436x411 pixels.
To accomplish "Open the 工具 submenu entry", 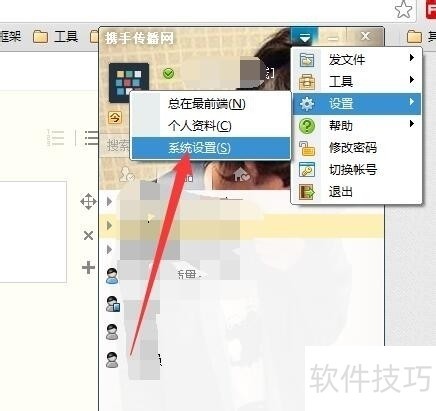I will tap(357, 81).
